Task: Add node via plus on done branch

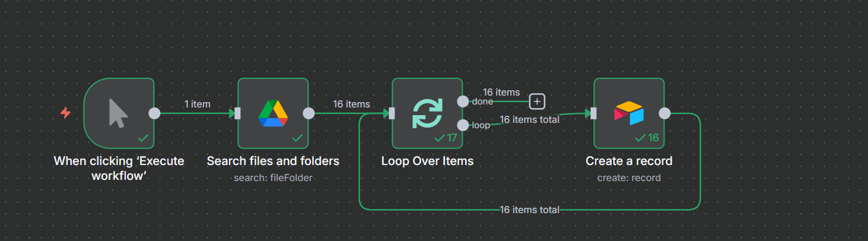Action: point(537,102)
